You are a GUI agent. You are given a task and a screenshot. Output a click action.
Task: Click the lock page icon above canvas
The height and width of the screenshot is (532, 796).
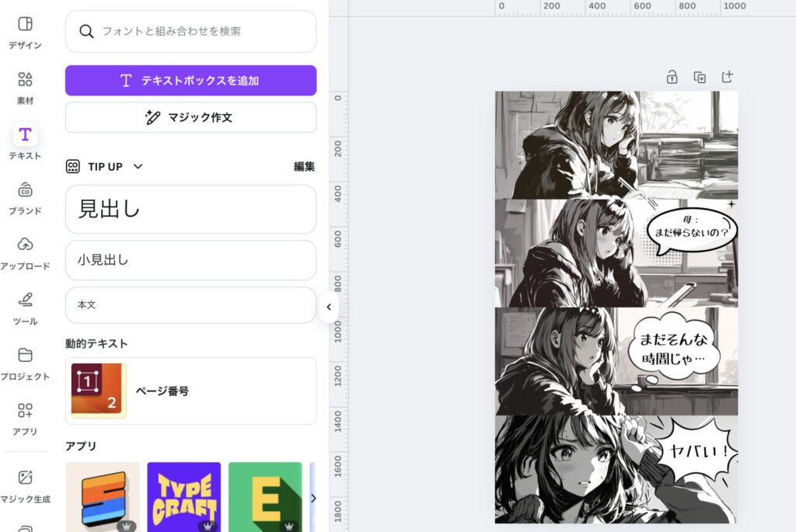click(672, 77)
